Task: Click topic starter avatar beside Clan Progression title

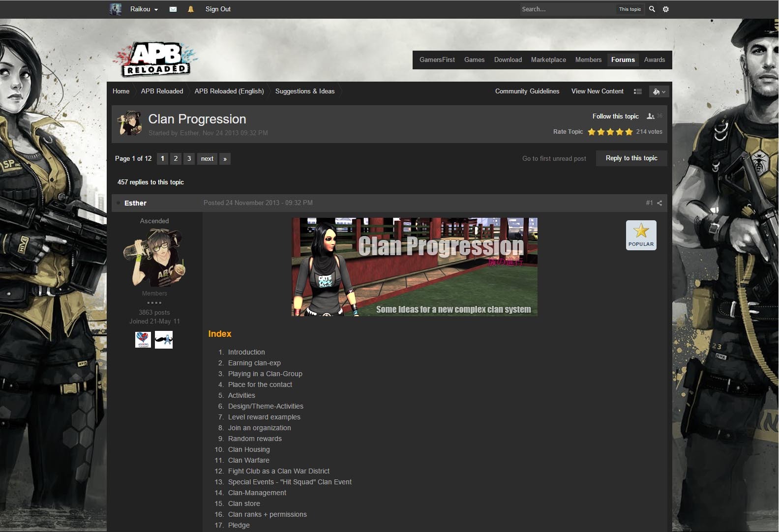Action: (x=130, y=123)
